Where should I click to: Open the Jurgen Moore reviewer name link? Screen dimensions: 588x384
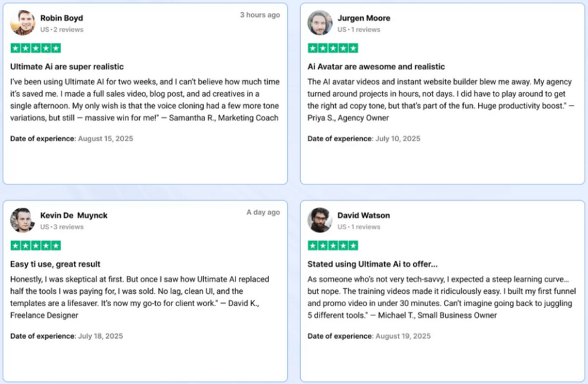[x=364, y=18]
